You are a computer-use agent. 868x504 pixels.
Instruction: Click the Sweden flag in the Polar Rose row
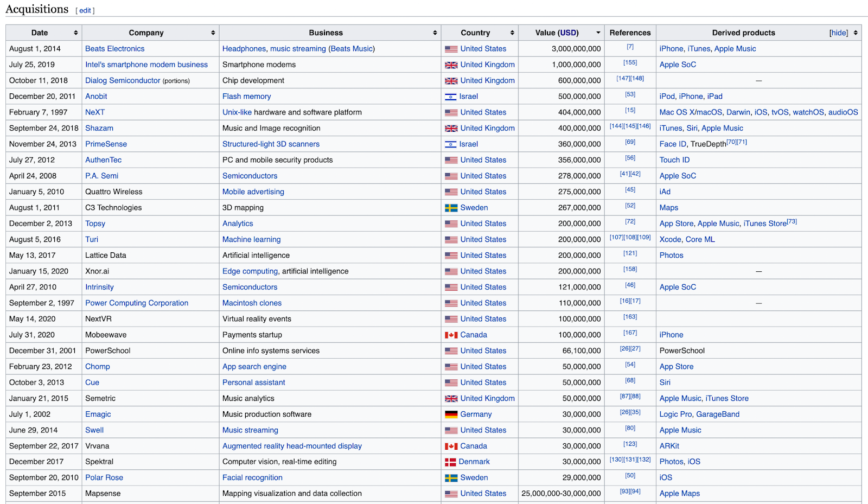point(451,478)
